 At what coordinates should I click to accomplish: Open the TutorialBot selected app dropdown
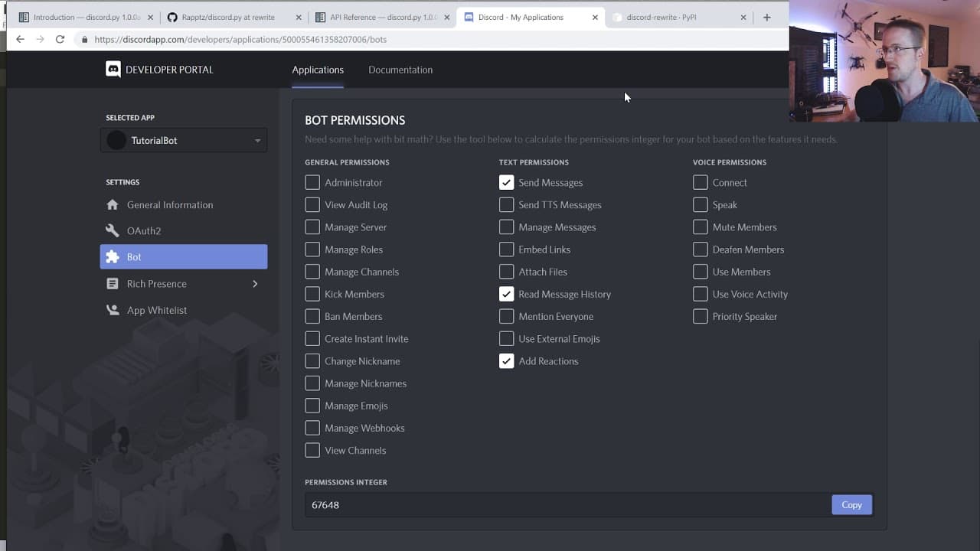click(184, 141)
